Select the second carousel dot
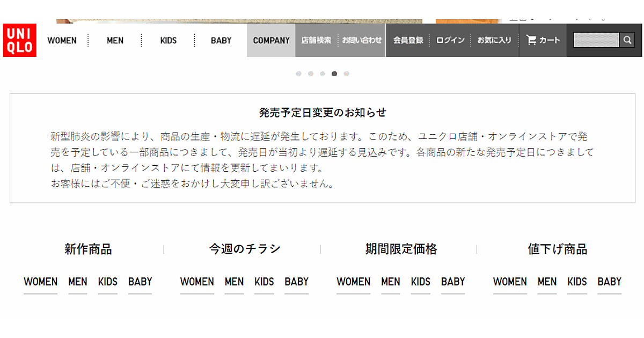This screenshot has height=338, width=644. (x=311, y=74)
